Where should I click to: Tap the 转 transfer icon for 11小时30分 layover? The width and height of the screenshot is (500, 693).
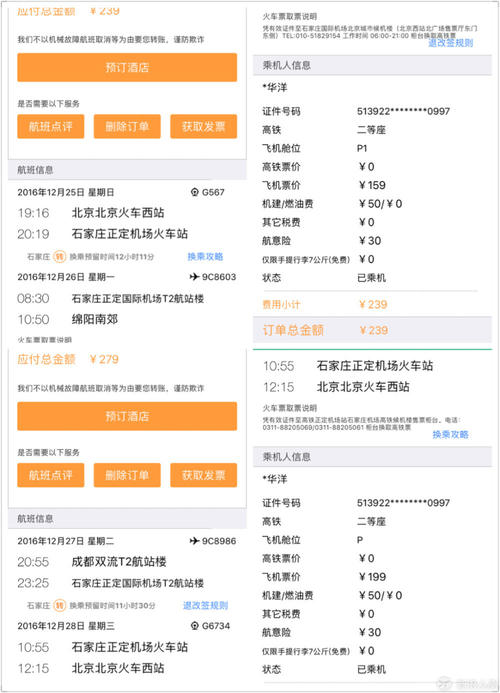coord(59,605)
